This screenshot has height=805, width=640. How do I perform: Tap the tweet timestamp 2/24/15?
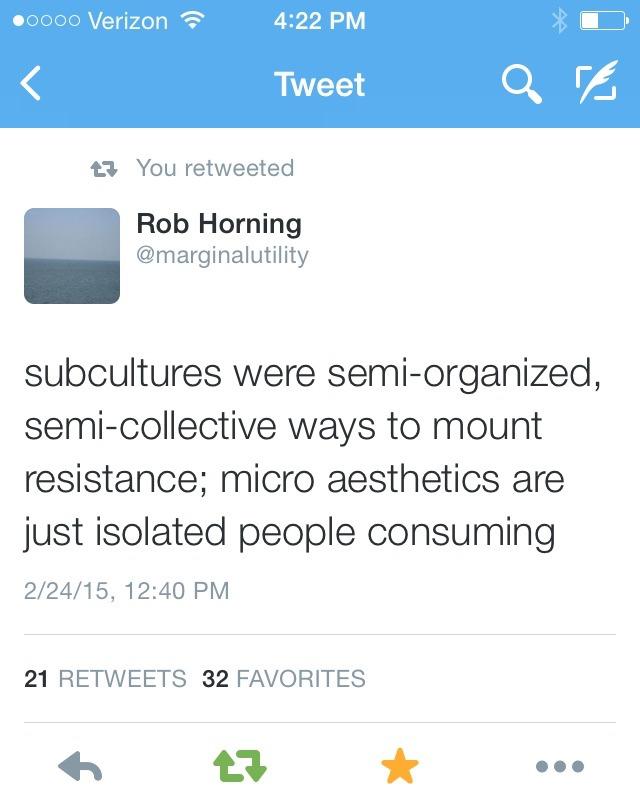click(126, 591)
